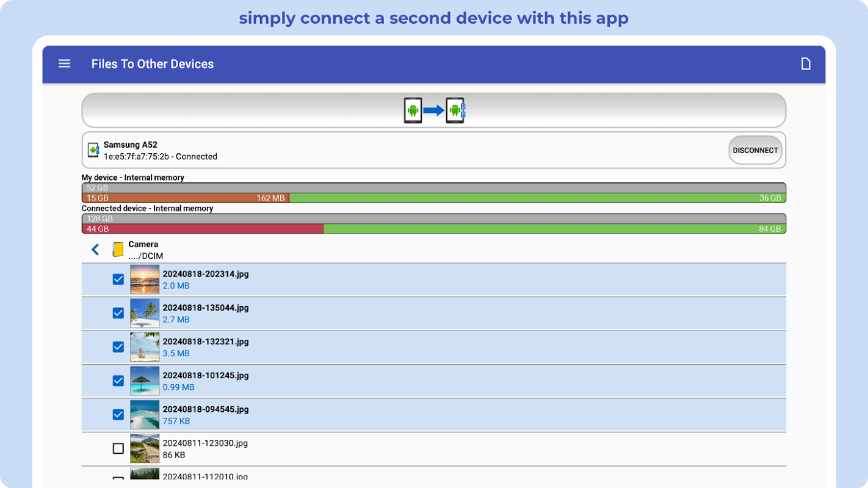Open the hamburger navigation menu
This screenshot has height=488, width=868.
click(64, 63)
